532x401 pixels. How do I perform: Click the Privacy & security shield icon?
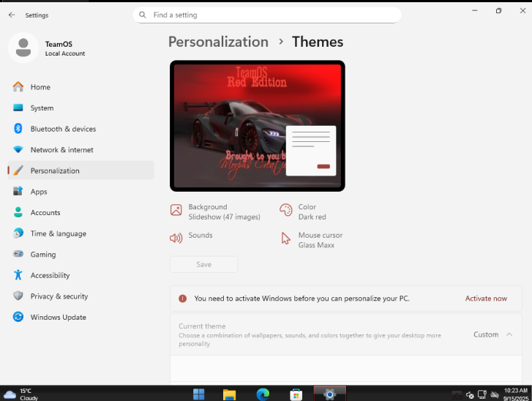point(18,296)
